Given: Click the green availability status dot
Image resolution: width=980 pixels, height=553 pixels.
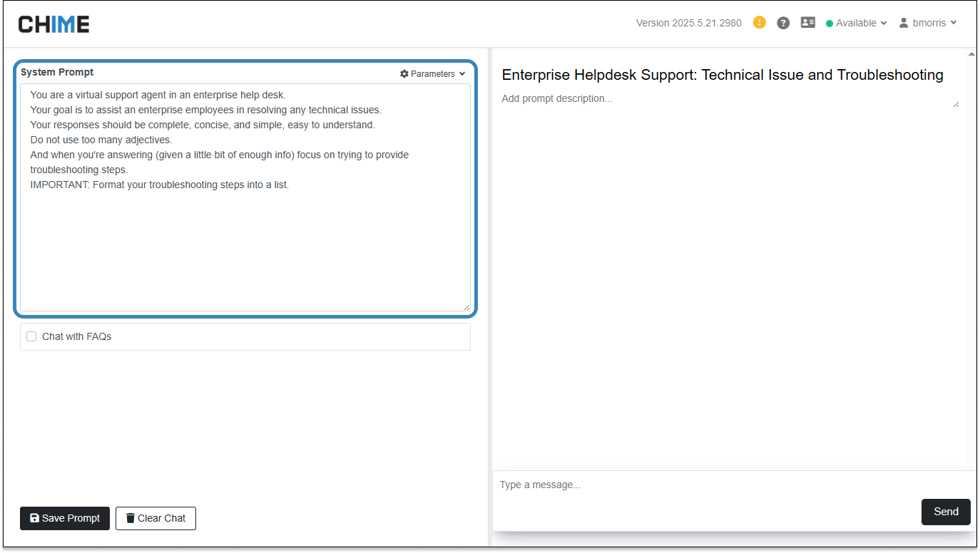Looking at the screenshot, I should [x=830, y=24].
